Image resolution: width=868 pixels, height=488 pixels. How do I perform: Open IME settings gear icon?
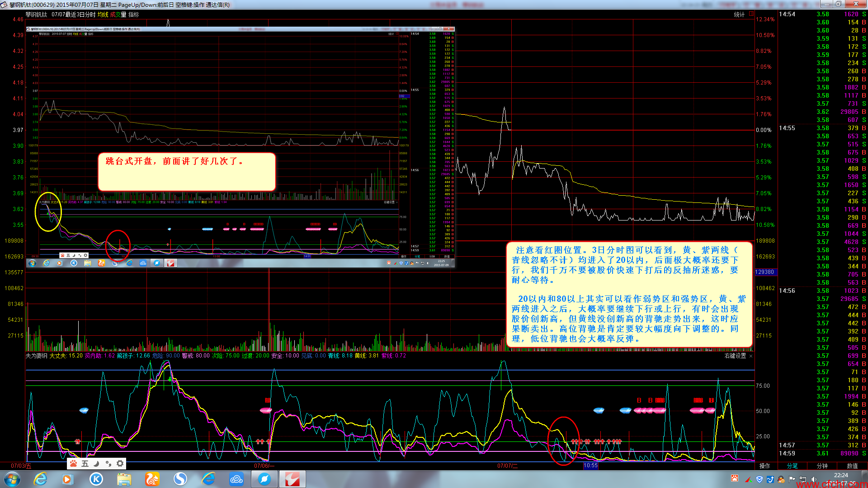(120, 464)
